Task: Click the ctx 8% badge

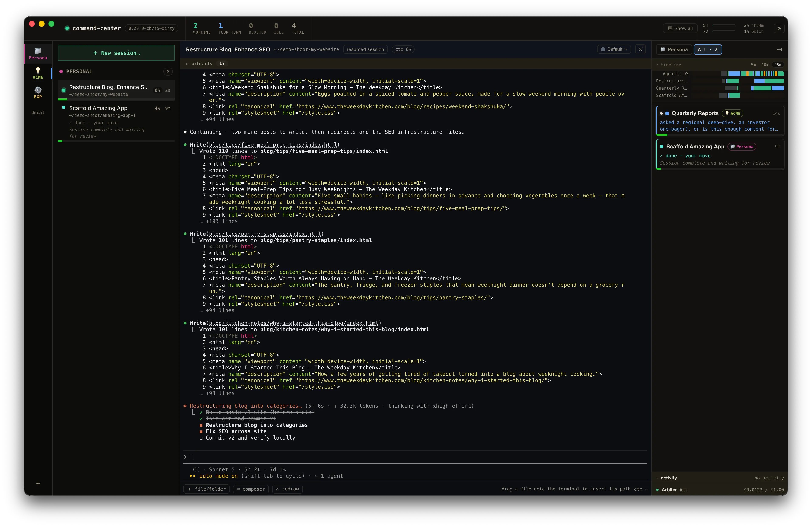Action: pyautogui.click(x=403, y=49)
